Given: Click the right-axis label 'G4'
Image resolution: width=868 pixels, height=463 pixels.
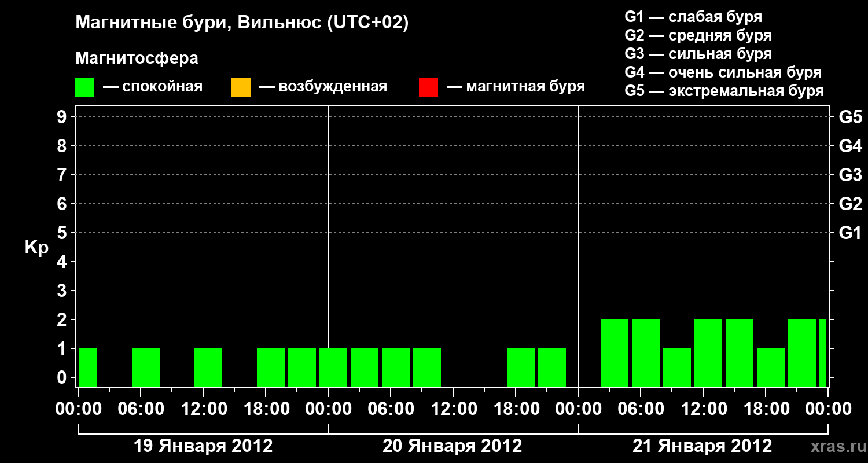Looking at the screenshot, I should 851,146.
